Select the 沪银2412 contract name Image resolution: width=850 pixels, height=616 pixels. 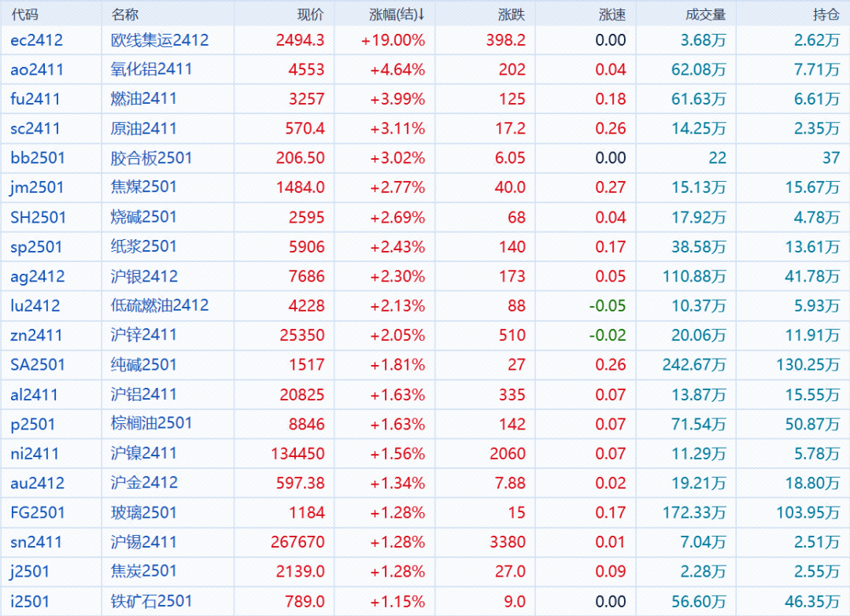click(x=144, y=276)
